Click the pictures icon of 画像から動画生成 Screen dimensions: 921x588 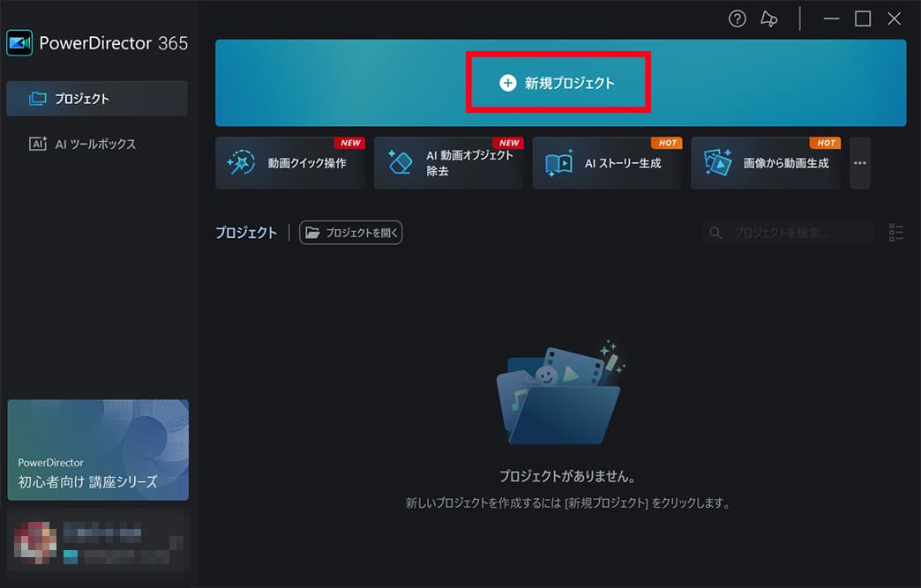[718, 162]
